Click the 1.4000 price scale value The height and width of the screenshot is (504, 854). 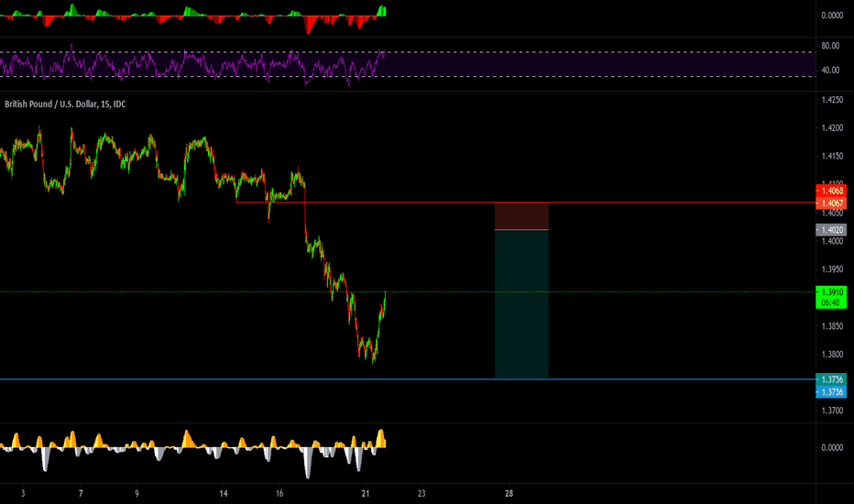(x=832, y=241)
